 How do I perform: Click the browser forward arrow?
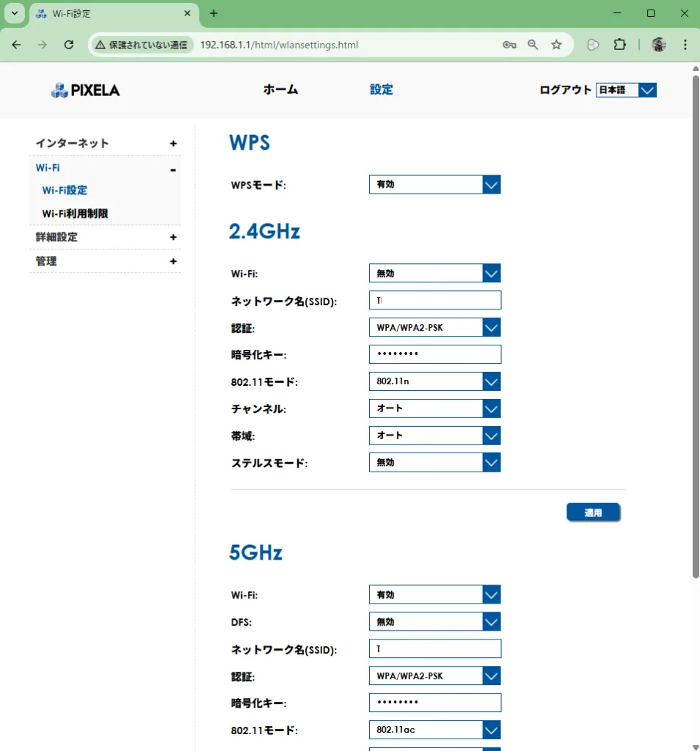coord(42,45)
